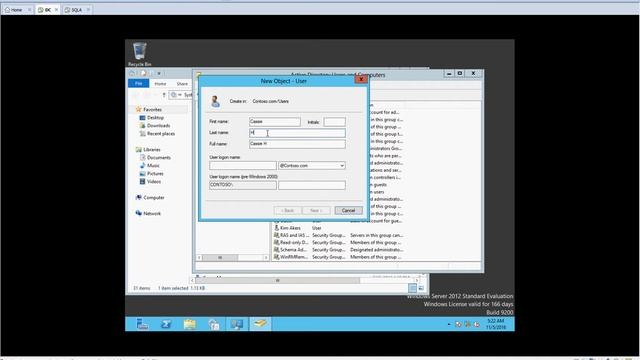This screenshot has height=360, width=640.
Task: Open Server Manager from the taskbar
Action: (142, 324)
